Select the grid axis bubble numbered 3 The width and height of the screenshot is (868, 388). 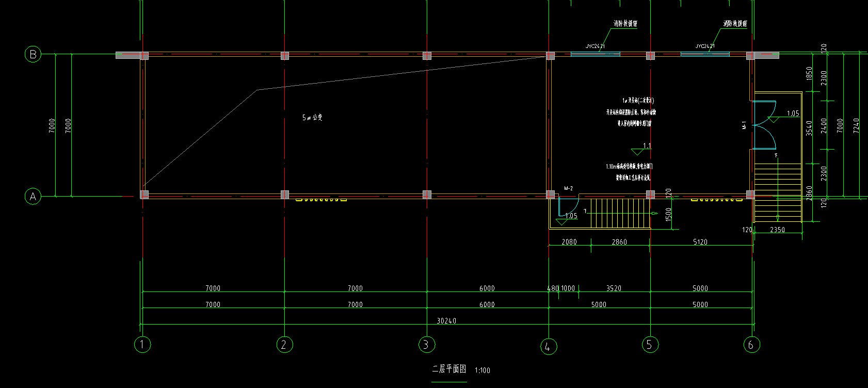[427, 344]
